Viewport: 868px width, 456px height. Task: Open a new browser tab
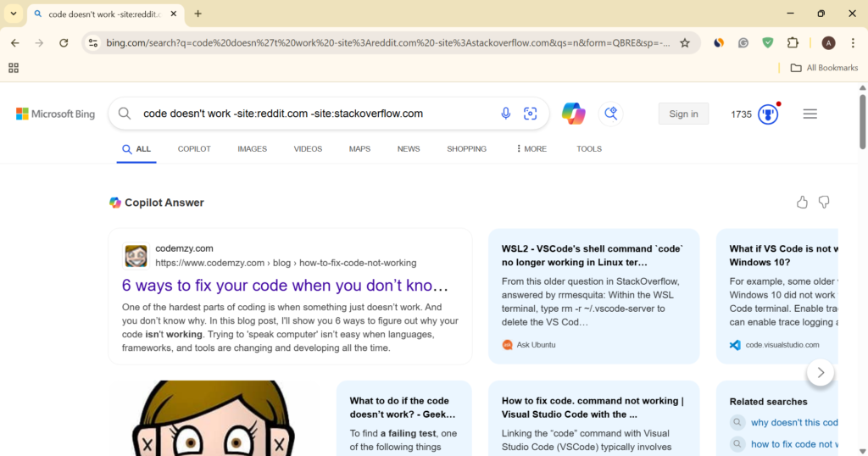point(198,14)
